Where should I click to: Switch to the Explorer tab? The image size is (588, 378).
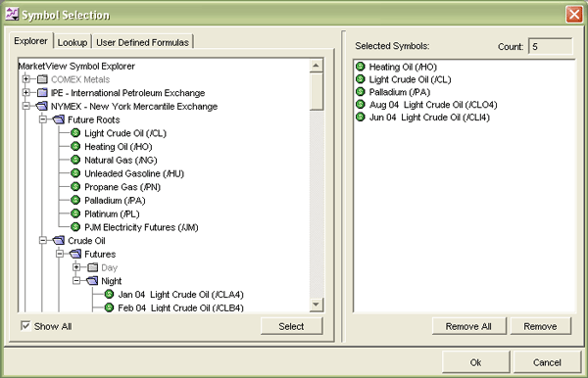point(30,41)
